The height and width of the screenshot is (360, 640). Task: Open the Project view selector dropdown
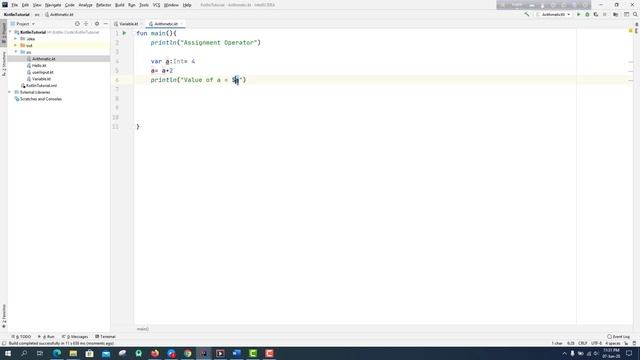click(x=23, y=24)
